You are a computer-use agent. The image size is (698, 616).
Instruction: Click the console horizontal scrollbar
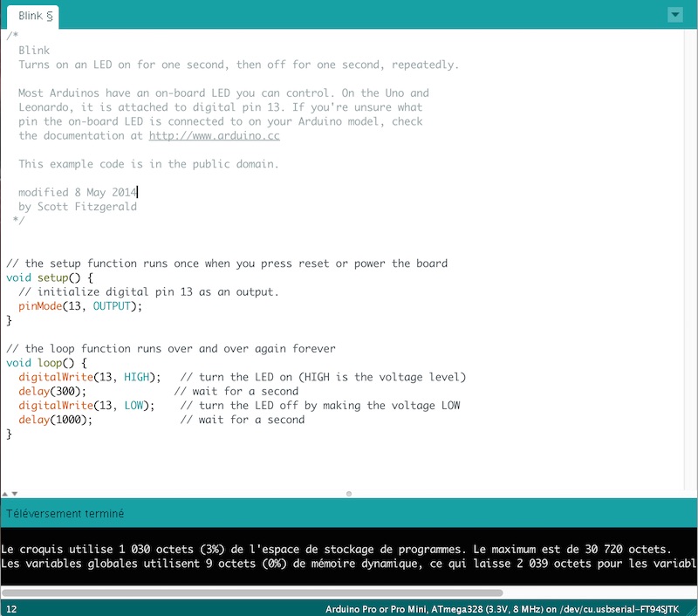pyautogui.click(x=252, y=592)
